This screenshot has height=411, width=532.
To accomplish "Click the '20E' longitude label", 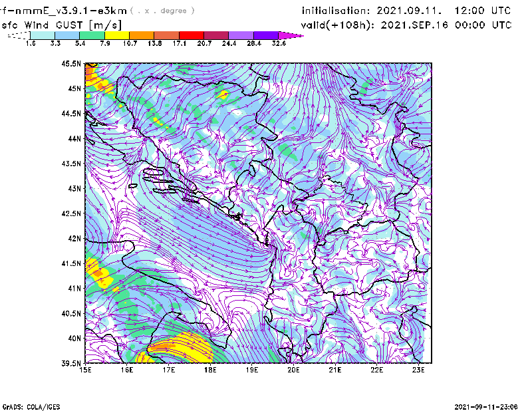I will point(293,370).
